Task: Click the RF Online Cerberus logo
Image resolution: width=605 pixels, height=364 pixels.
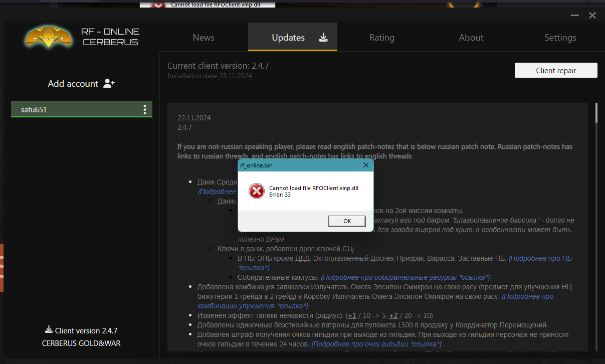Action: [x=48, y=37]
